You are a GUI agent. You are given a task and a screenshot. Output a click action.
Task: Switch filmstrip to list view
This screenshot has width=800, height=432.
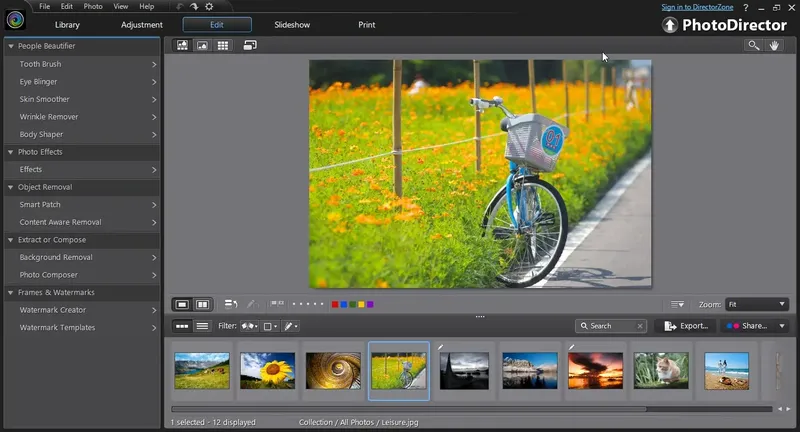click(x=202, y=326)
